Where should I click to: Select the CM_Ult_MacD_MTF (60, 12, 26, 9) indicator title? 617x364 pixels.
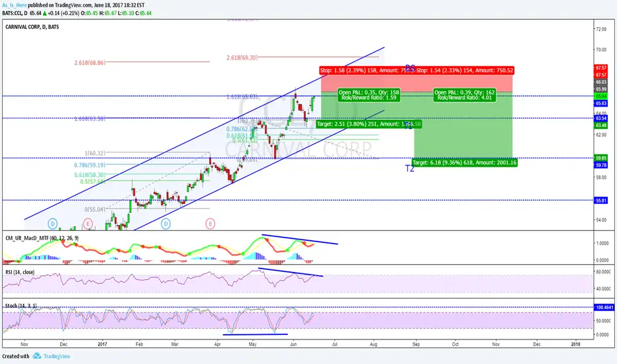42,238
